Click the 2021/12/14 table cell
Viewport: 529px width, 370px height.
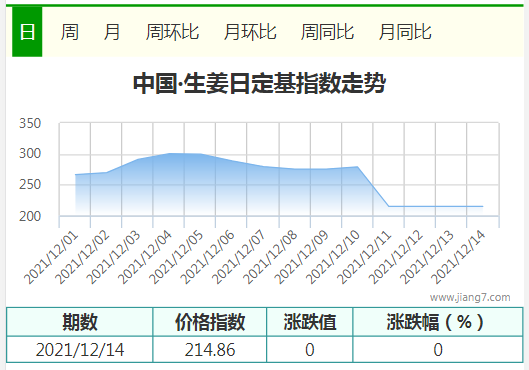(x=80, y=350)
